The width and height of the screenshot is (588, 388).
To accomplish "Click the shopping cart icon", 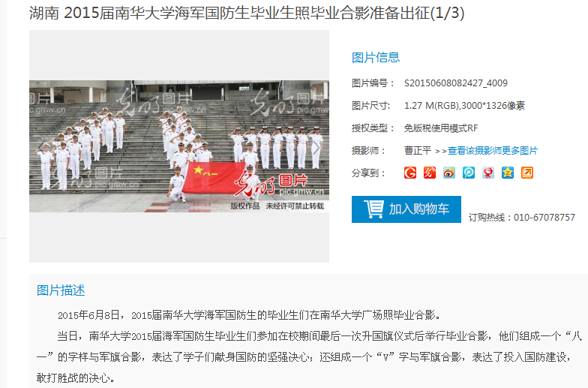I will click(x=373, y=209).
